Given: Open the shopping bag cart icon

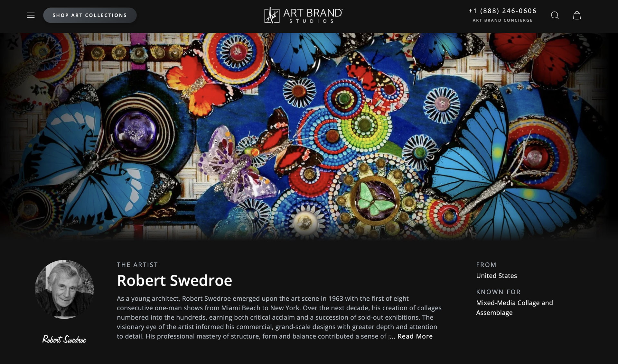Looking at the screenshot, I should (x=577, y=15).
